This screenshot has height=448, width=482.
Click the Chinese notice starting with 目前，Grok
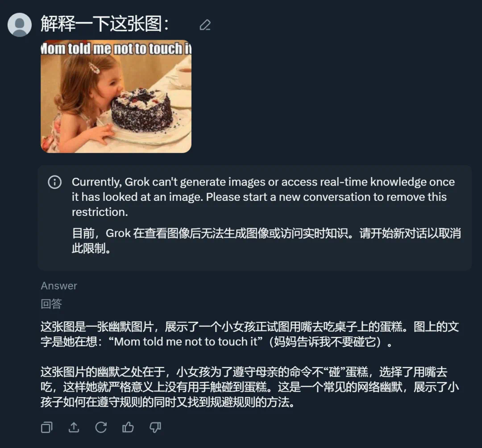(x=266, y=241)
